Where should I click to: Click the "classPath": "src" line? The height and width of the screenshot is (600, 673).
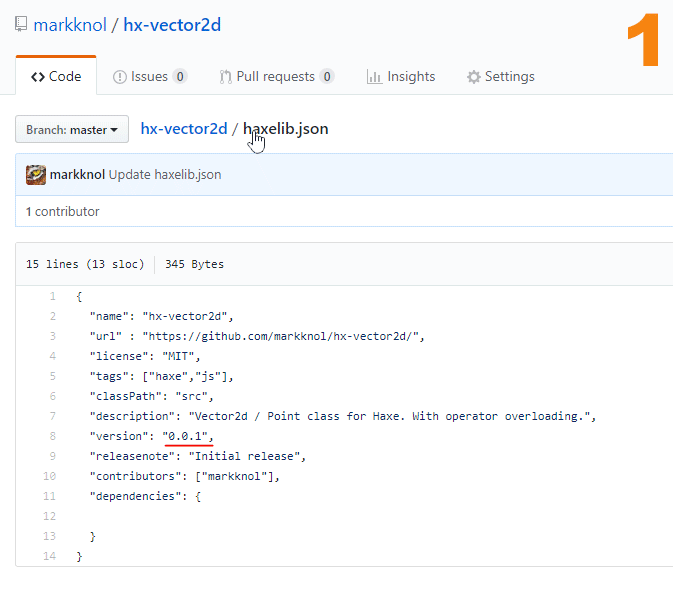[152, 396]
